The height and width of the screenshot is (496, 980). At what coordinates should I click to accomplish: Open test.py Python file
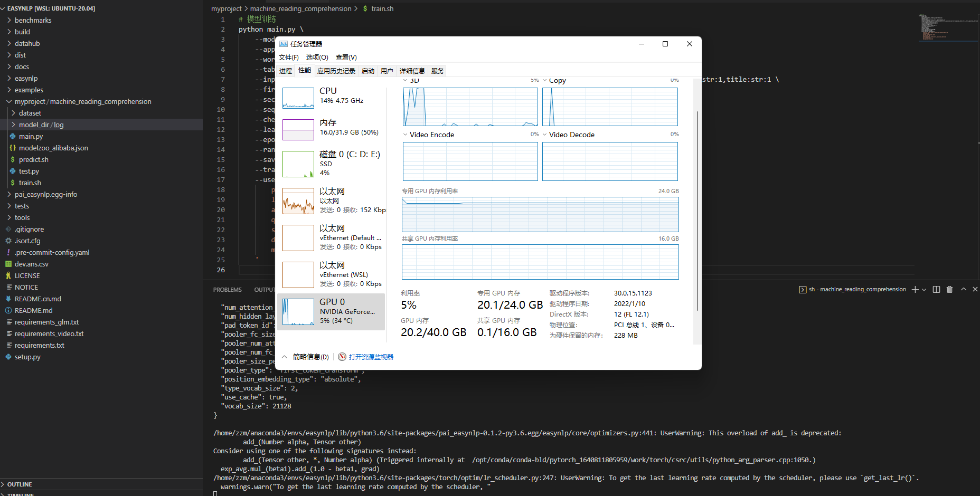coord(101,171)
